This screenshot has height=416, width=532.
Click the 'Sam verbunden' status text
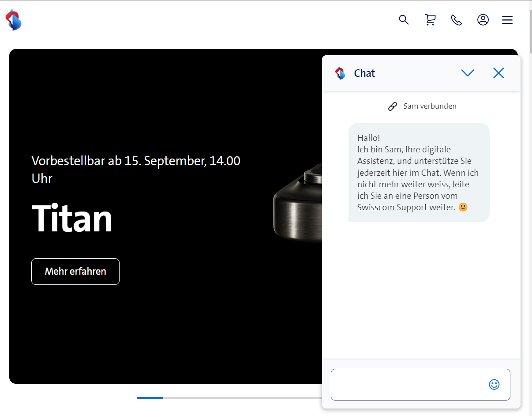[x=430, y=106]
